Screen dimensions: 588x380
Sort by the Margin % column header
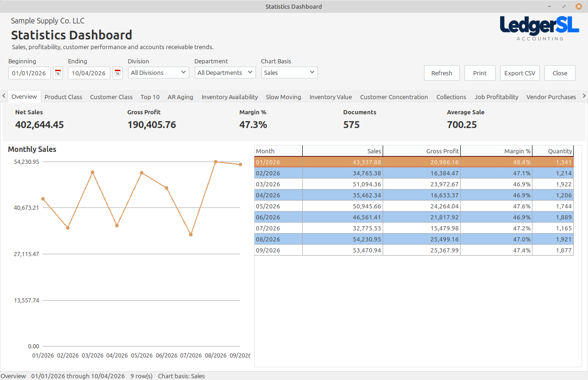click(x=496, y=151)
